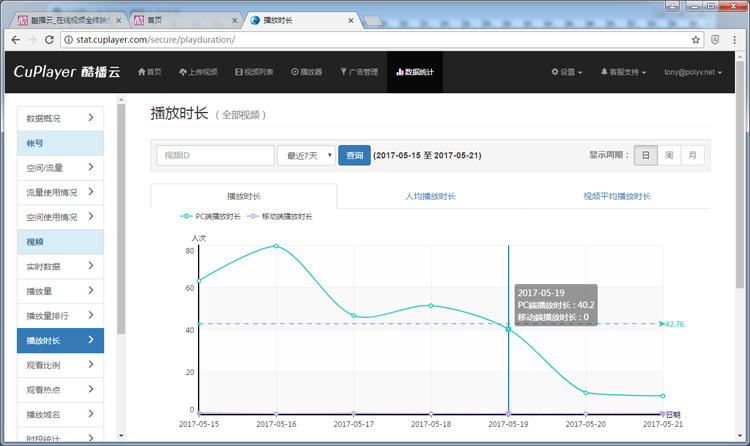Switch to 人均播放时长 tab

tap(430, 196)
